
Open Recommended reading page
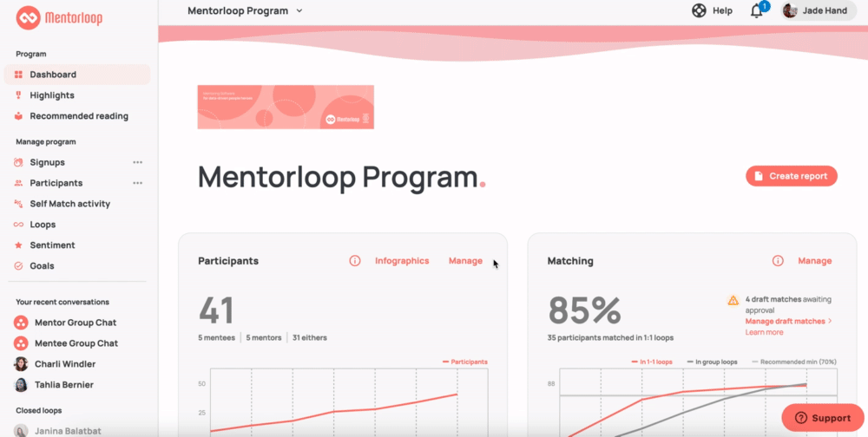click(77, 116)
